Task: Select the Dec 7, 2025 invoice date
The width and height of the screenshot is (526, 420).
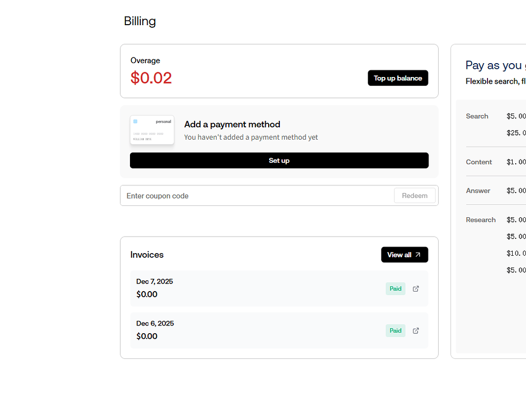Action: click(x=155, y=281)
